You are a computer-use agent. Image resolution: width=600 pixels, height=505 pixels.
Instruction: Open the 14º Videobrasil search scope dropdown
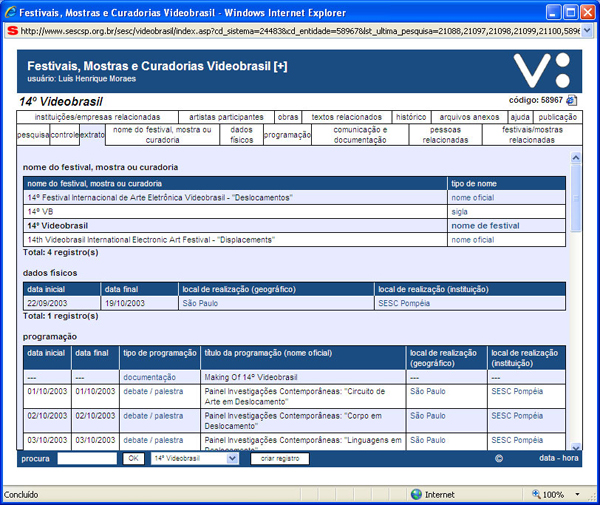tap(232, 458)
